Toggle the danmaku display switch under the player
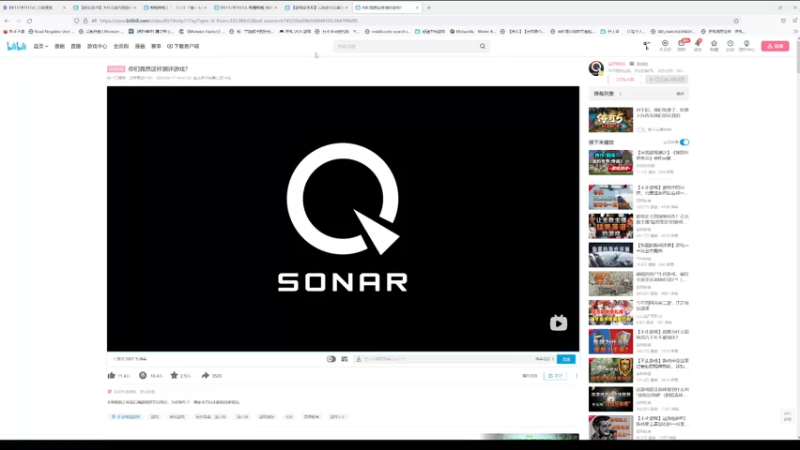The height and width of the screenshot is (450, 800). point(331,359)
